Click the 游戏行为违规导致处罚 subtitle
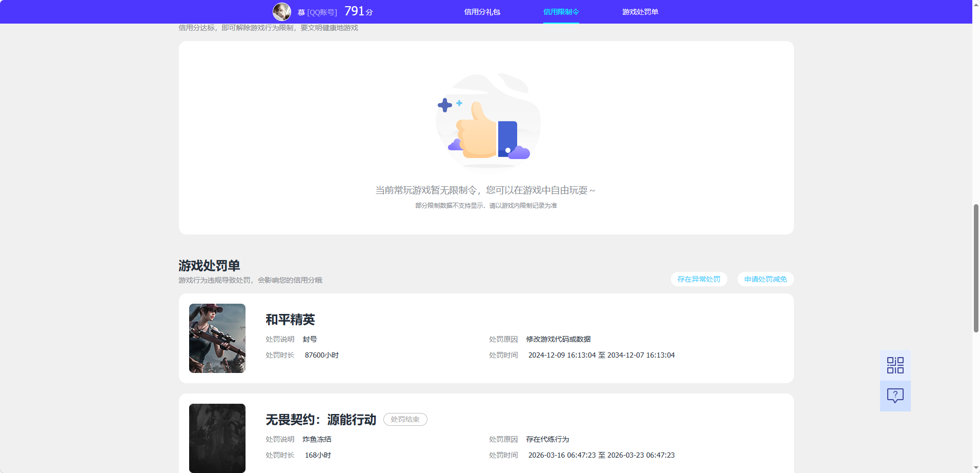This screenshot has width=980, height=473. click(250, 280)
